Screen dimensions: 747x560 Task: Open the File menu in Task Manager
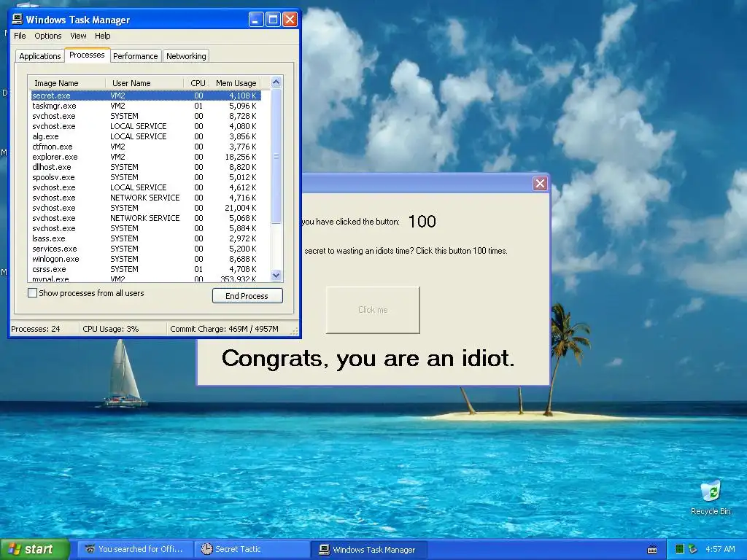20,36
